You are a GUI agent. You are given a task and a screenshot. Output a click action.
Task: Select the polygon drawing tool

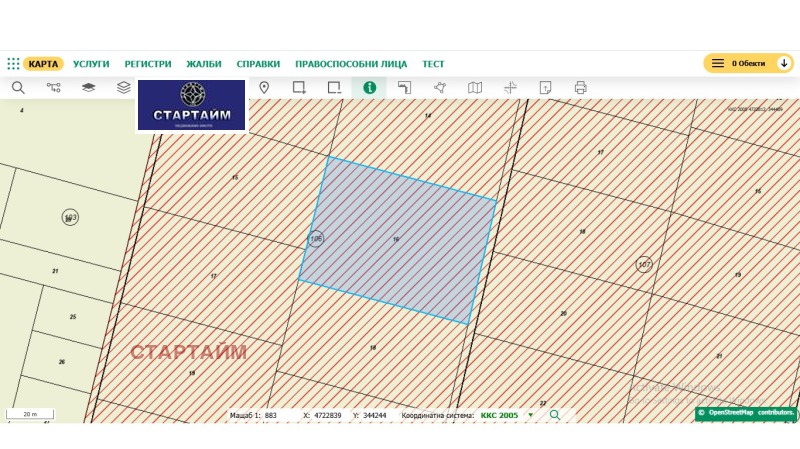440,88
